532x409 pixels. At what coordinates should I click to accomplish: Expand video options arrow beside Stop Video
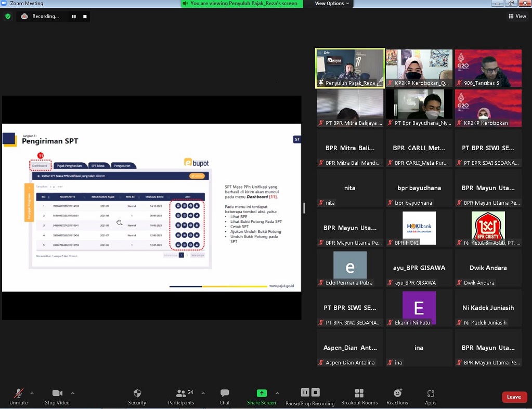[73, 393]
